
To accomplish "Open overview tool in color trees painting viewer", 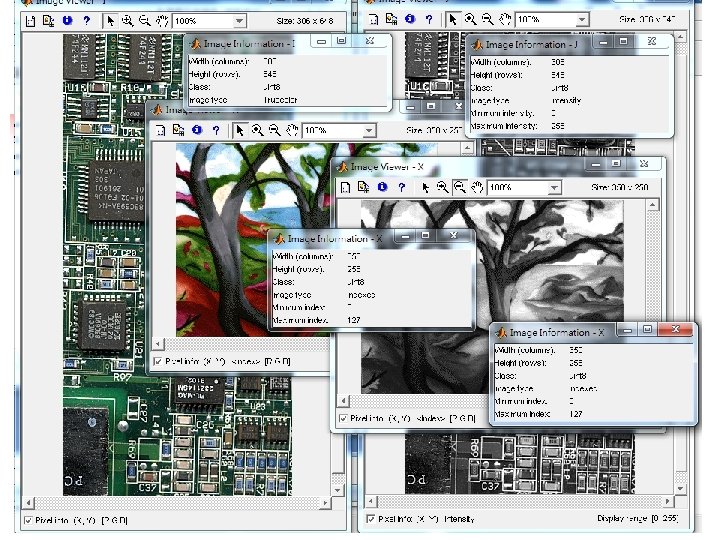I will [160, 131].
